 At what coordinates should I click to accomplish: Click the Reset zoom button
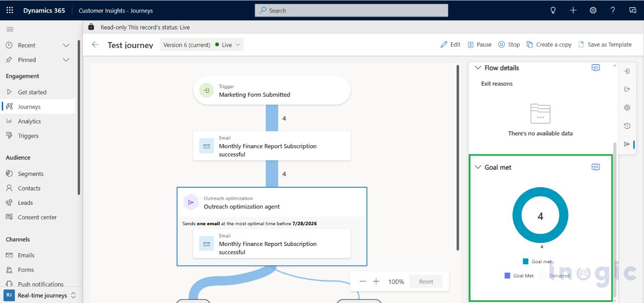coord(426,281)
